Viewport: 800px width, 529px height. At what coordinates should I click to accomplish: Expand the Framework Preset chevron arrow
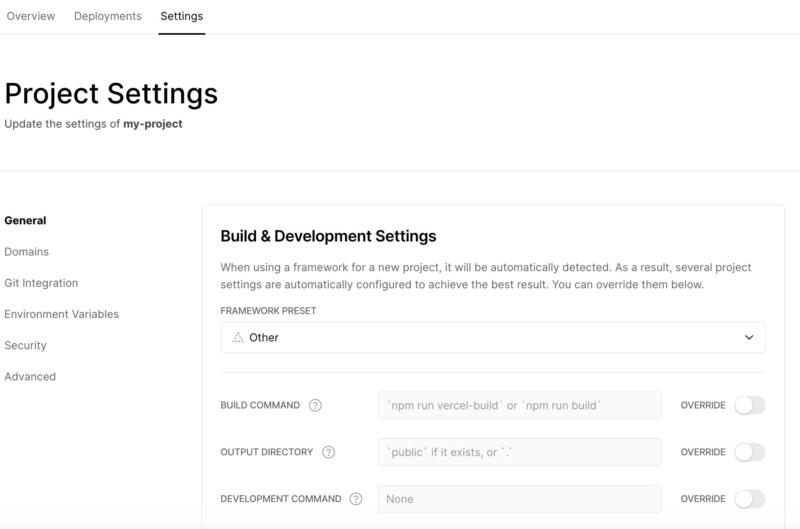749,338
